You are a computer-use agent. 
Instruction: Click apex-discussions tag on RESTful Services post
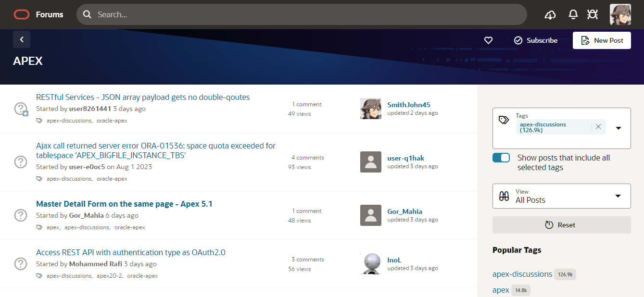[69, 121]
